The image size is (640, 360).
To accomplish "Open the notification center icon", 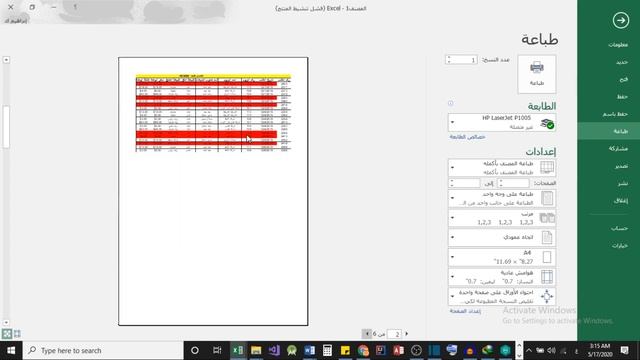I will pyautogui.click(x=624, y=350).
